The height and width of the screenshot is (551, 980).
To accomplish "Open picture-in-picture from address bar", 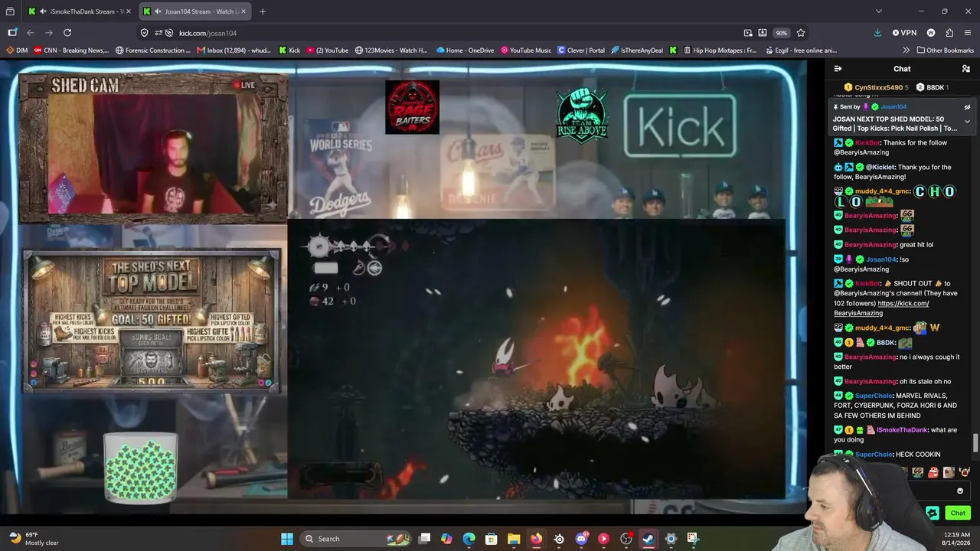I will click(748, 33).
